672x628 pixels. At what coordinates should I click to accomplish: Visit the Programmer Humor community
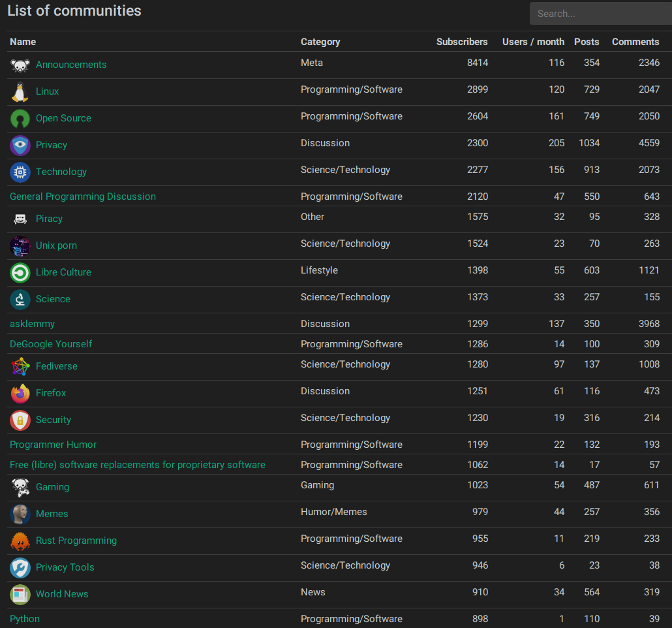[x=53, y=445]
